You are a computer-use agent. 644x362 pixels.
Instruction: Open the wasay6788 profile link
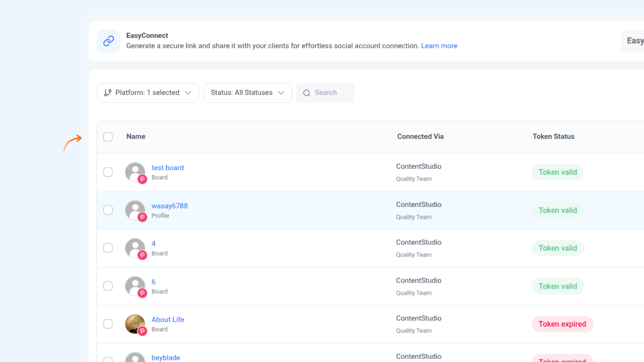tap(169, 206)
